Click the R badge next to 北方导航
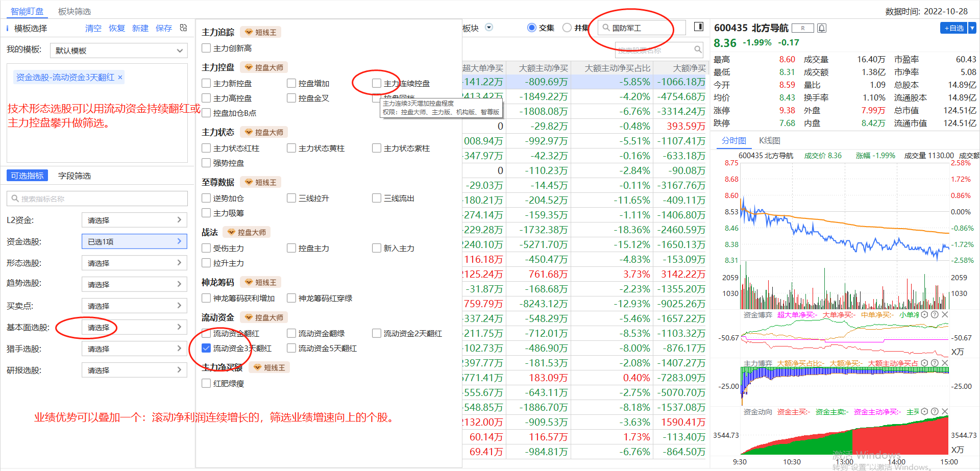Screen dimensions: 980x471 click(803, 28)
